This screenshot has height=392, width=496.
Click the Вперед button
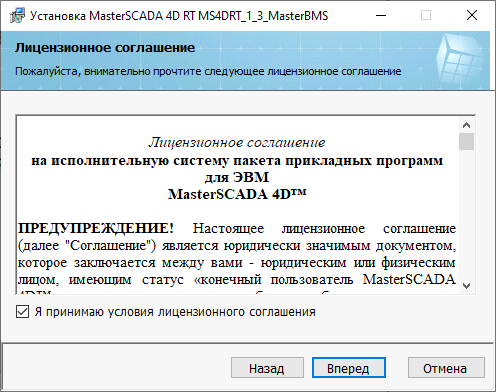[x=348, y=368]
